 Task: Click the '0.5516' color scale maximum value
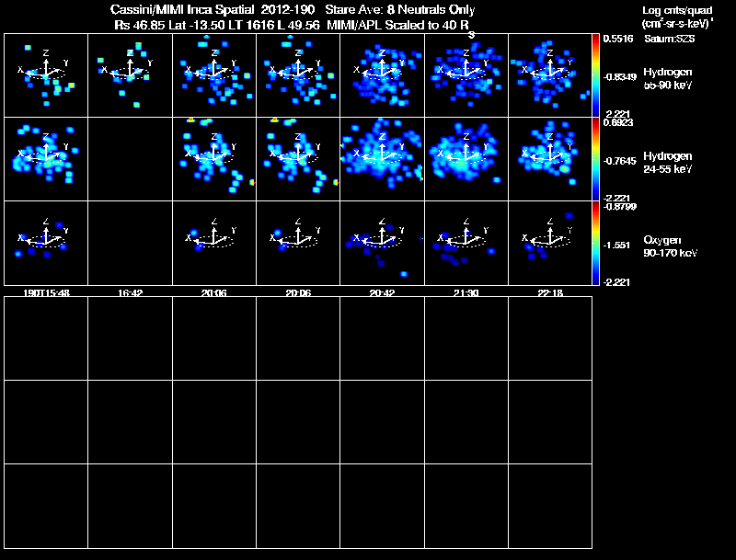(x=618, y=39)
